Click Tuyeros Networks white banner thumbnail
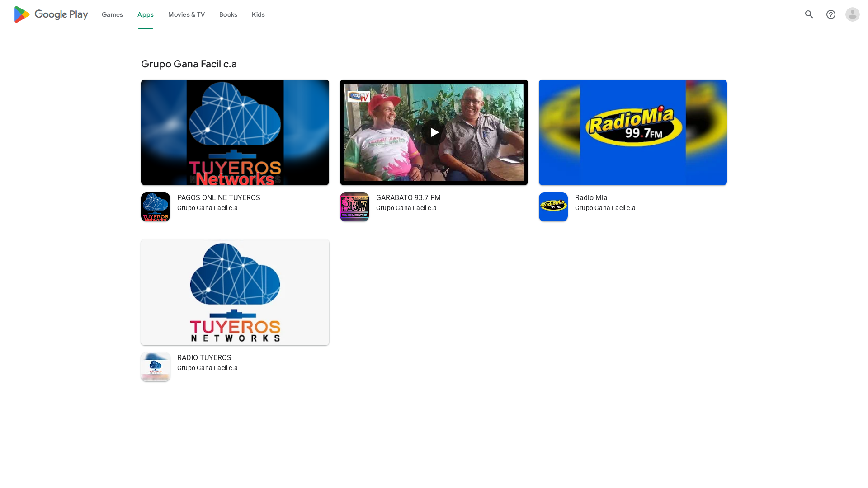Viewport: 868px width, 488px height. pos(235,292)
